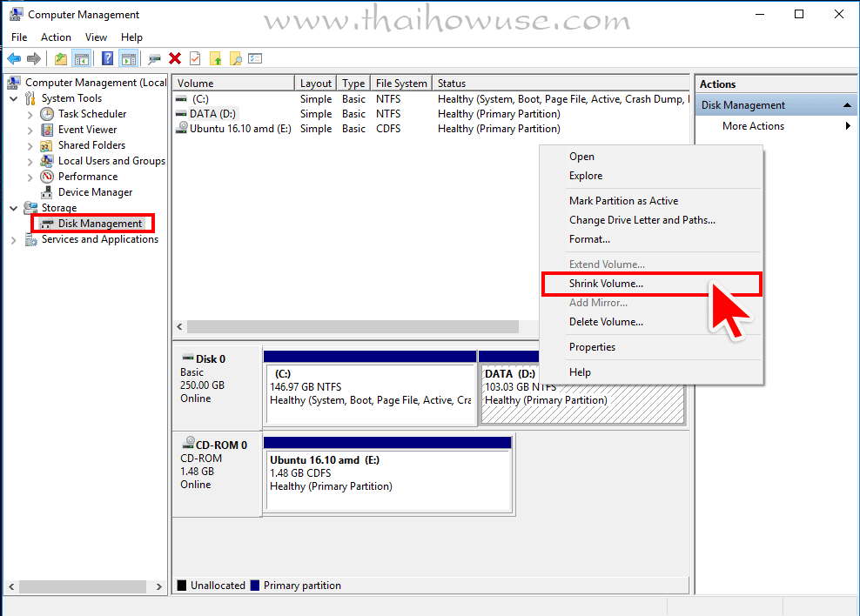The width and height of the screenshot is (860, 616).
Task: Click the Computer Management title bar icon
Action: pos(16,14)
